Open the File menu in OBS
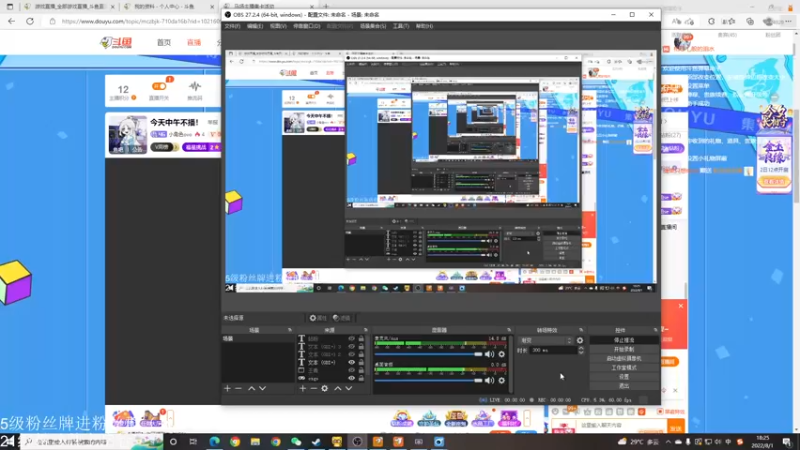The width and height of the screenshot is (800, 450). [x=232, y=26]
